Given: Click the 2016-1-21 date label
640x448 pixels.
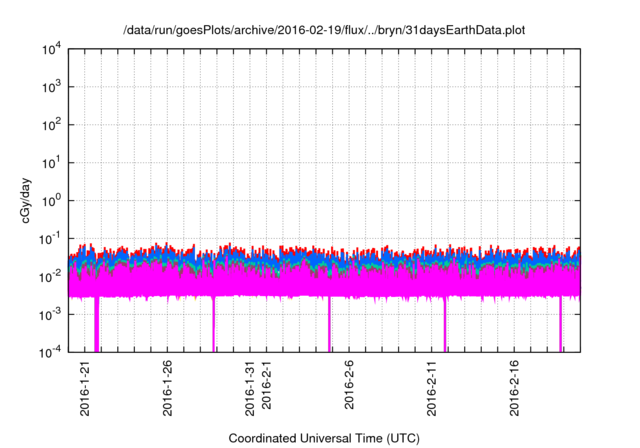Looking at the screenshot, I should [x=84, y=388].
